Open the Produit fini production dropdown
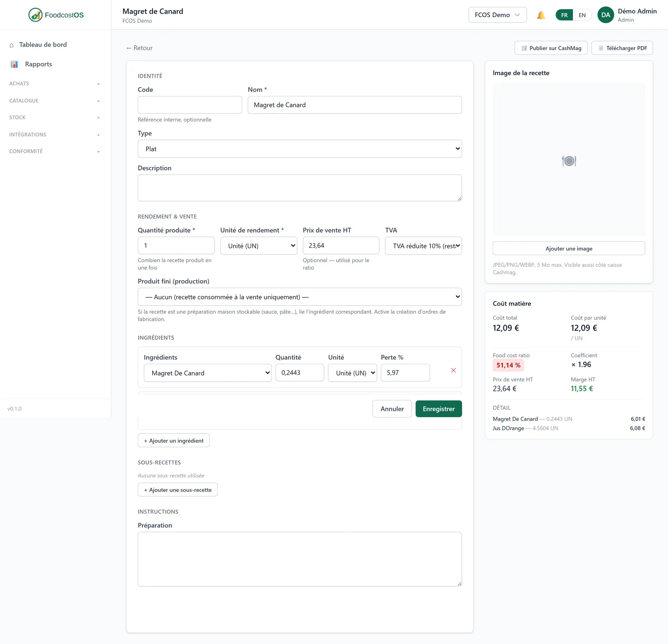Image resolution: width=668 pixels, height=644 pixels. (300, 297)
